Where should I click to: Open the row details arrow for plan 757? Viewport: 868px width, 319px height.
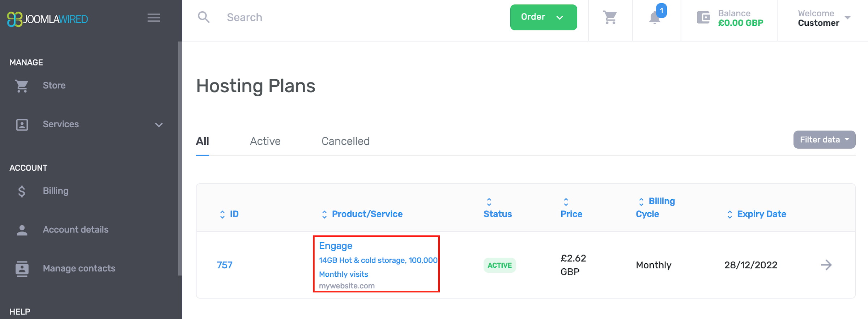(826, 265)
